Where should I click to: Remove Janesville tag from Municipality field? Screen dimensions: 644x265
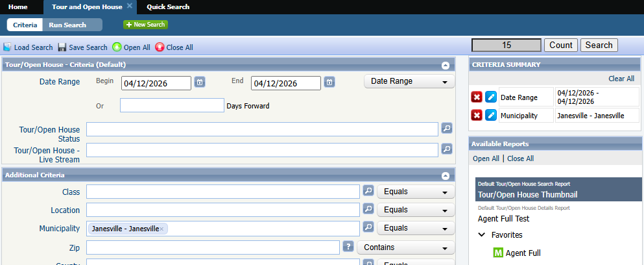pos(162,229)
